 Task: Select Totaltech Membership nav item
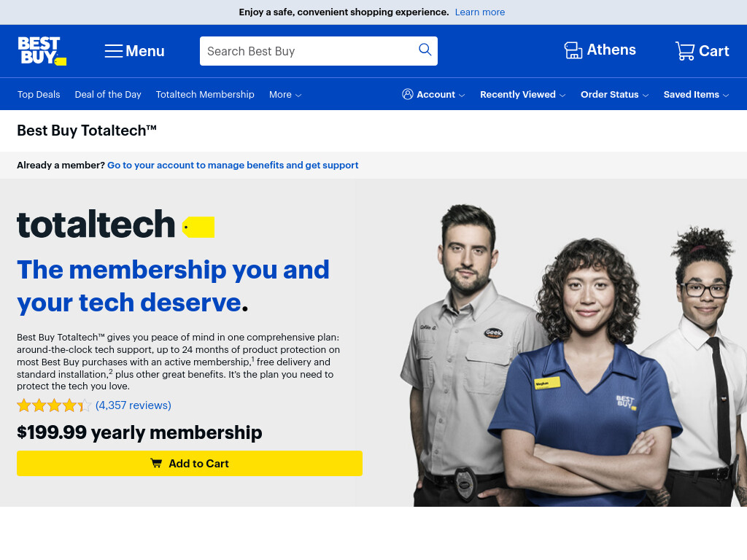coord(205,95)
